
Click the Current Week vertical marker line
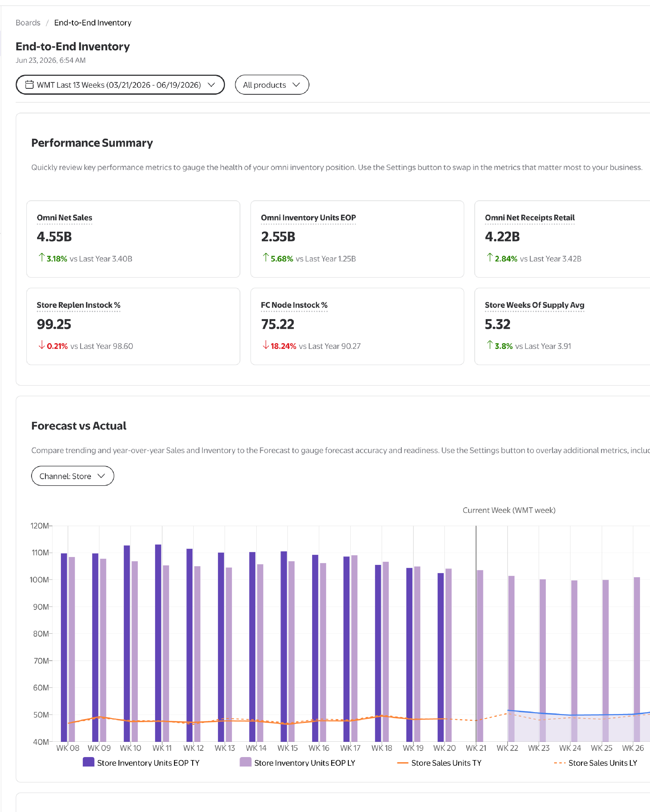click(476, 633)
